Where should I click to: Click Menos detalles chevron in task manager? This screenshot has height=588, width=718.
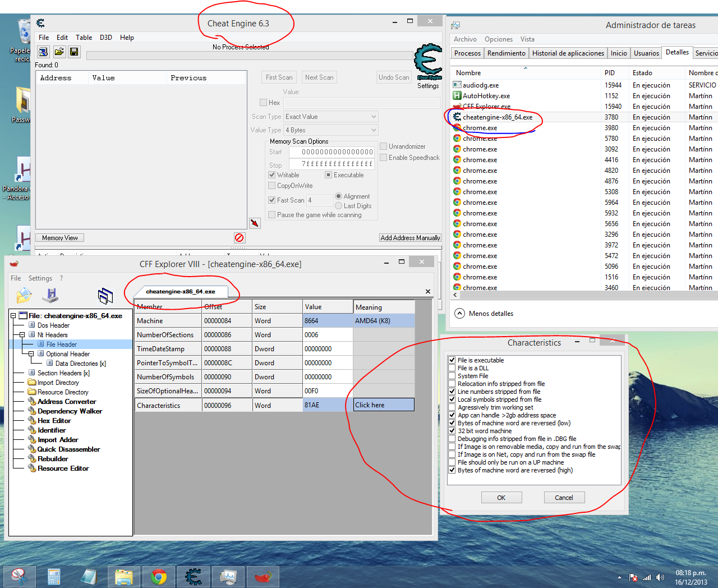pyautogui.click(x=459, y=314)
